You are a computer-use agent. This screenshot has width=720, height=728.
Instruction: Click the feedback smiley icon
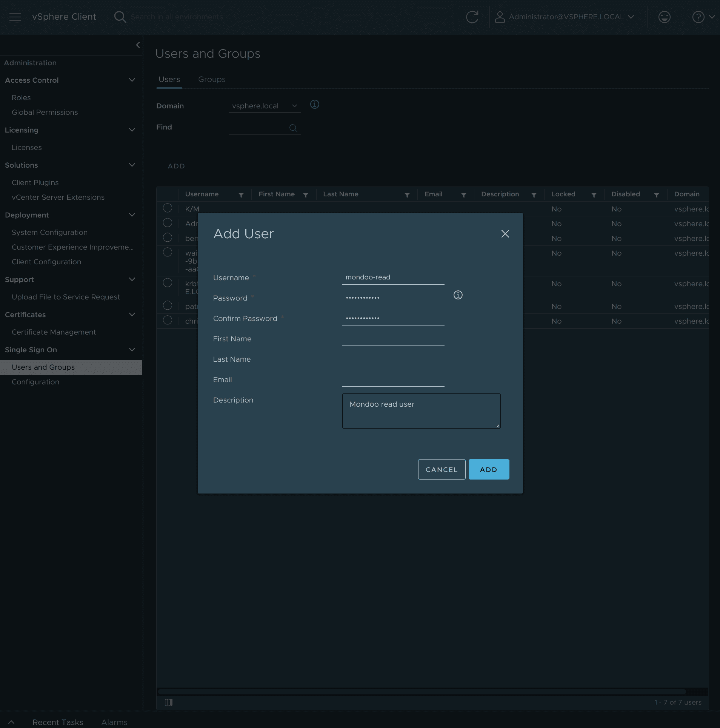pos(664,17)
